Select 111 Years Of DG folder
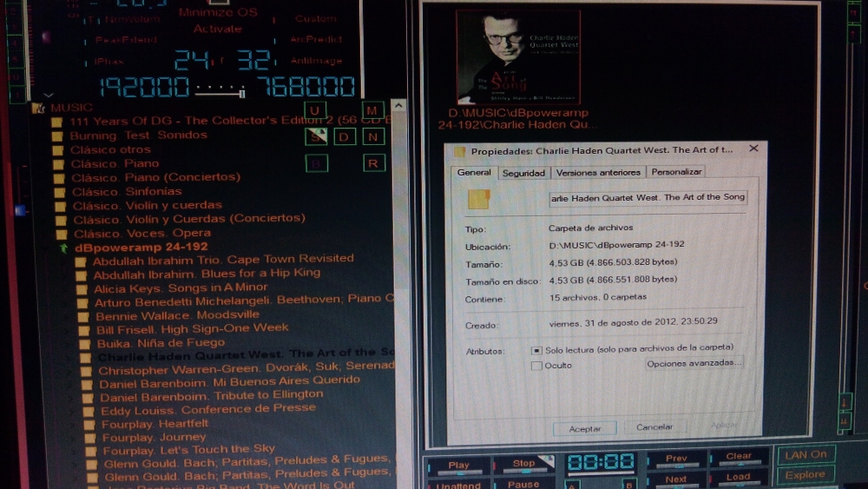Screen dimensions: 868x489 (230, 121)
